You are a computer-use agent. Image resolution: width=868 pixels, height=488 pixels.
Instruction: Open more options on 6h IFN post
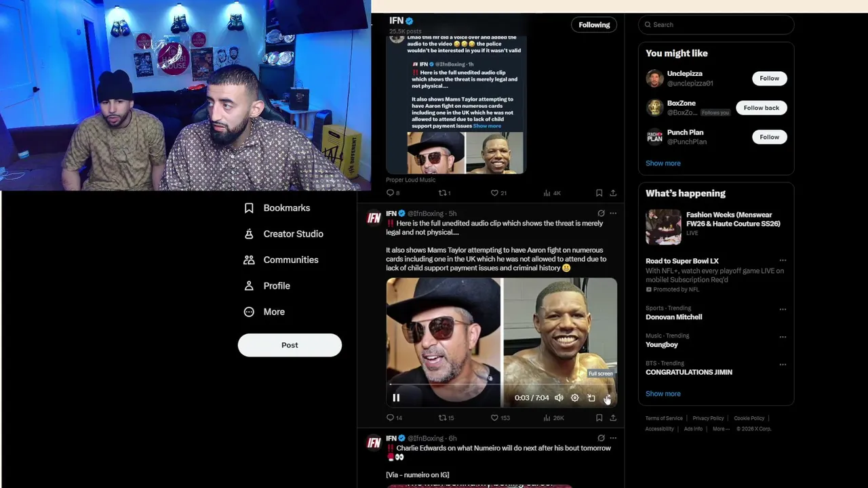click(x=613, y=439)
